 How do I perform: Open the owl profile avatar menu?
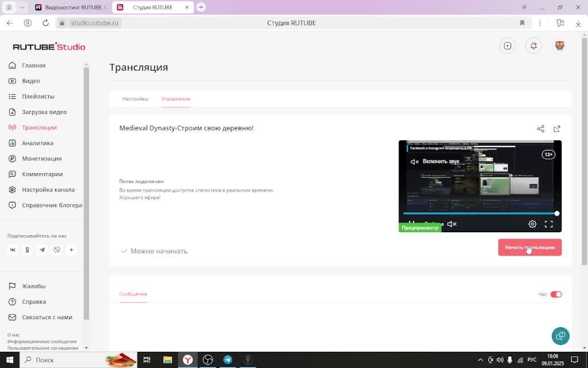tap(559, 46)
